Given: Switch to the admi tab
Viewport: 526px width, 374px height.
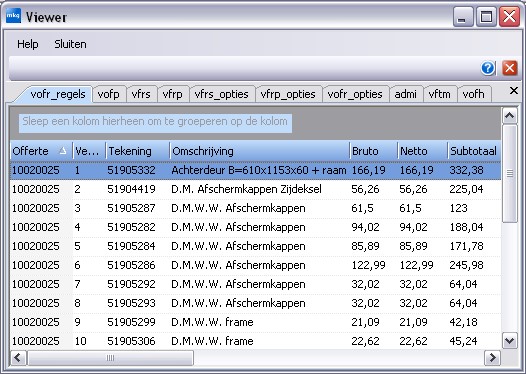Looking at the screenshot, I should pyautogui.click(x=406, y=94).
